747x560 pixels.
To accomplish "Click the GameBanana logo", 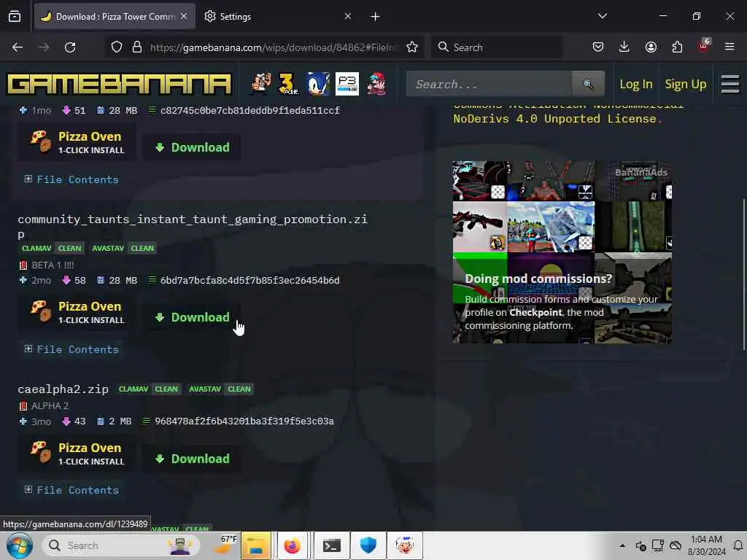I will (119, 84).
